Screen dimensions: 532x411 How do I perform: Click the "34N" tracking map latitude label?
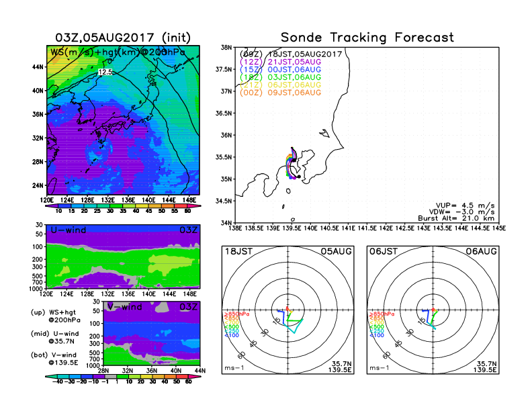[x=226, y=223]
